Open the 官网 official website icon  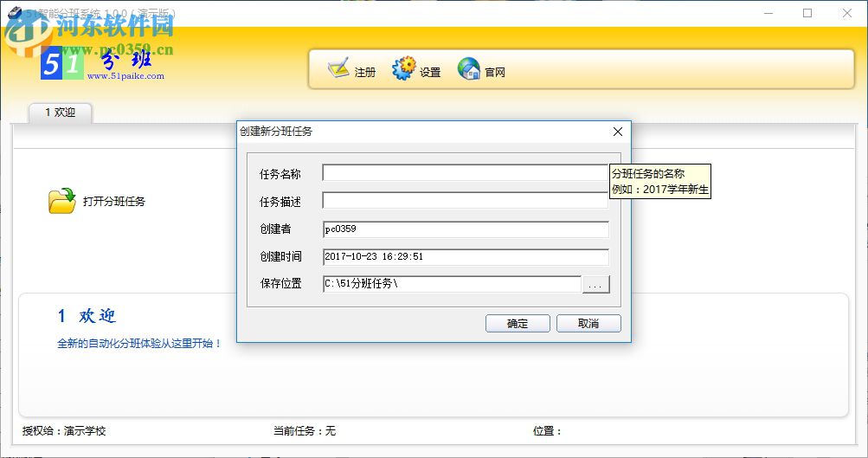(469, 68)
